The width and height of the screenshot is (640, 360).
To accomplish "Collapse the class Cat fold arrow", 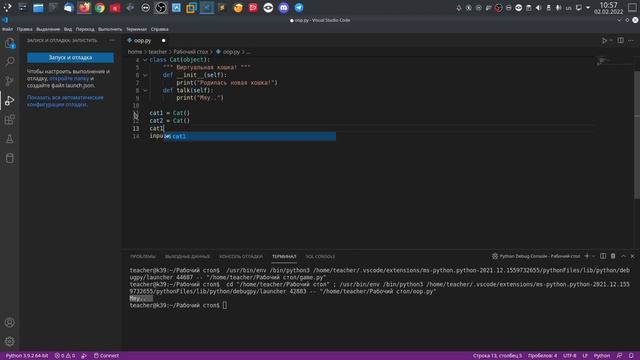I will [x=145, y=60].
